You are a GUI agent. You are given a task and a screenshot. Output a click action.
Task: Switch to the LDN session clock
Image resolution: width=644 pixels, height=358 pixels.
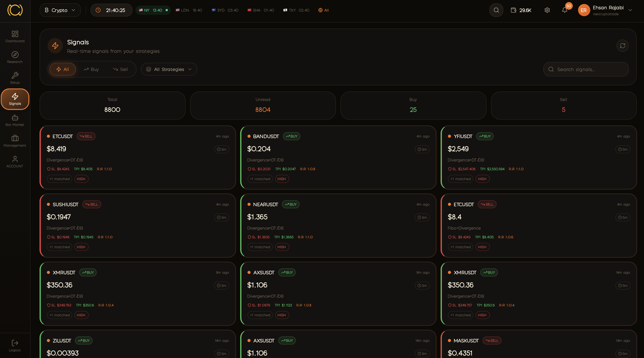point(189,10)
